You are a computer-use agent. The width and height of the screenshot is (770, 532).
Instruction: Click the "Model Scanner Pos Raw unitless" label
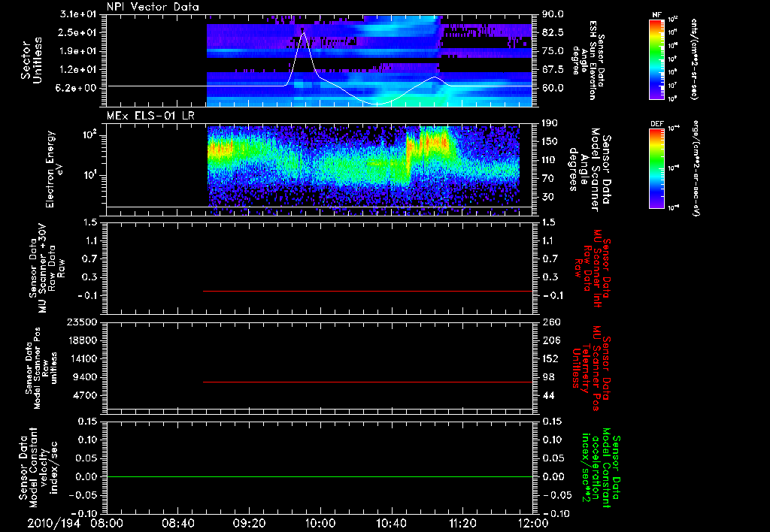41,367
